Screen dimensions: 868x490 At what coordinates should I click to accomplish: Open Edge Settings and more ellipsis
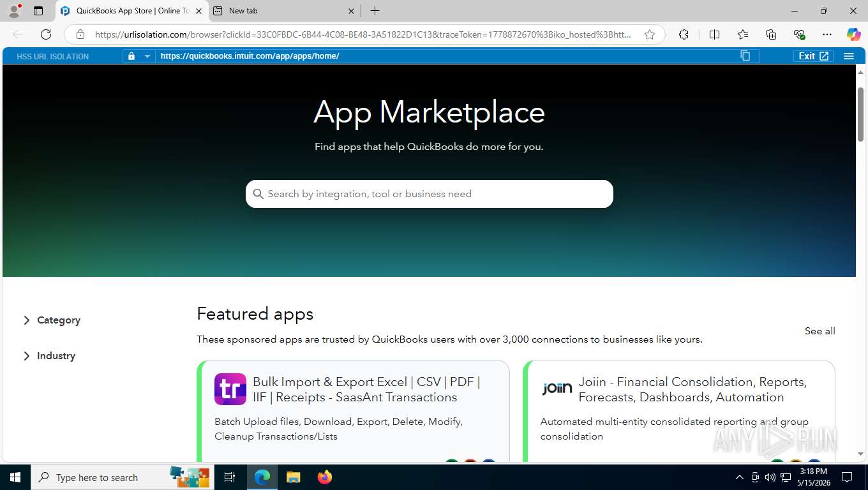pyautogui.click(x=827, y=34)
